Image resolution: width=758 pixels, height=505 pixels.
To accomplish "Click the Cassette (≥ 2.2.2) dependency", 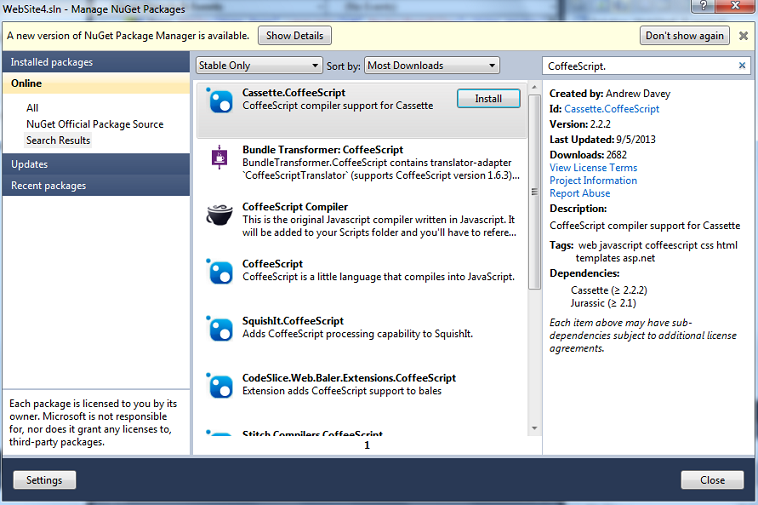I will point(609,290).
